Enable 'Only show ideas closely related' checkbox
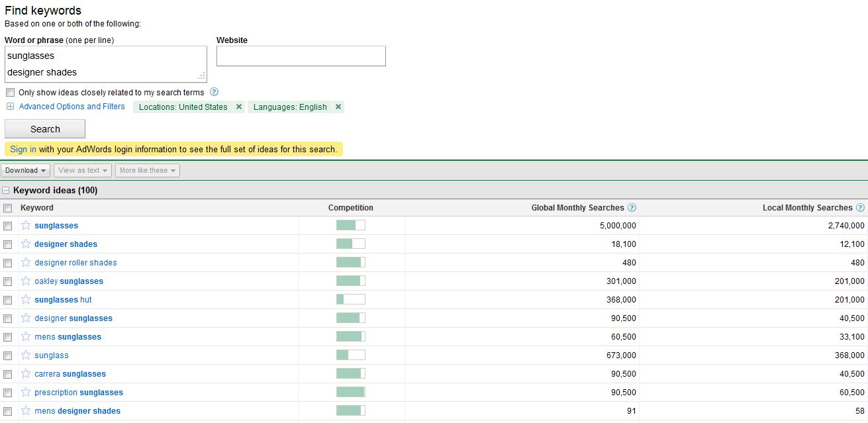This screenshot has height=423, width=868. (10, 93)
